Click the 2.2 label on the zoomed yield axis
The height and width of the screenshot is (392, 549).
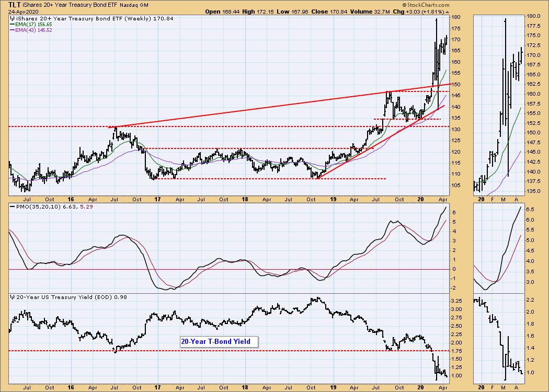click(530, 300)
